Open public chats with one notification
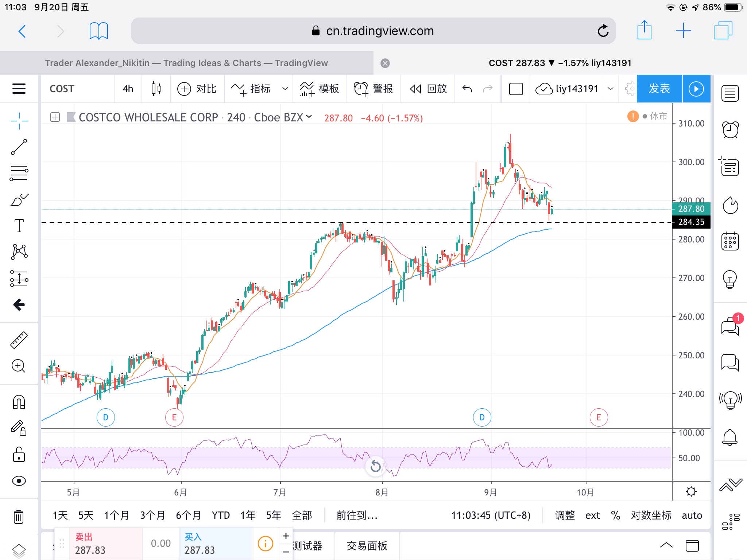 coord(730,326)
